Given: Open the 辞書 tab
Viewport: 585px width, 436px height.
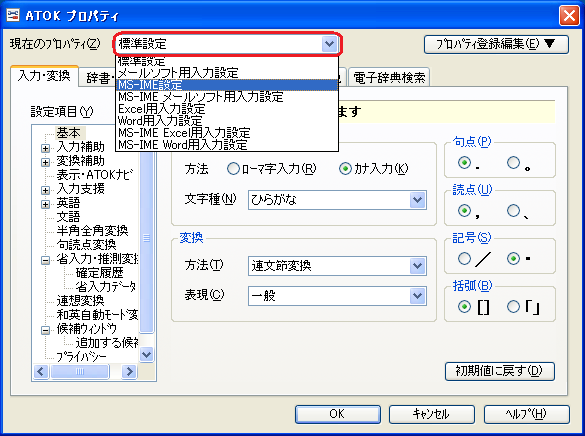Looking at the screenshot, I should 98,78.
